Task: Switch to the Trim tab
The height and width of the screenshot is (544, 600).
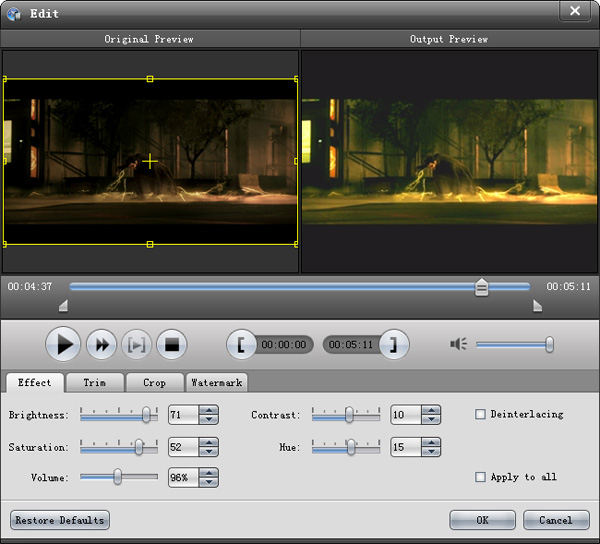Action: [x=95, y=383]
